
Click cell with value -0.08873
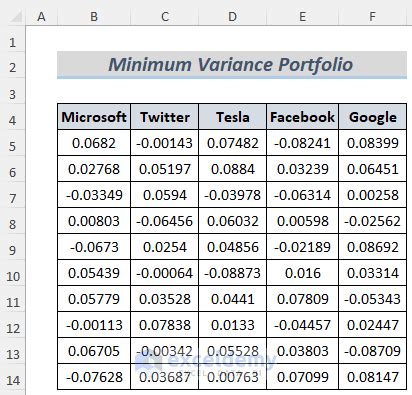coord(233,273)
